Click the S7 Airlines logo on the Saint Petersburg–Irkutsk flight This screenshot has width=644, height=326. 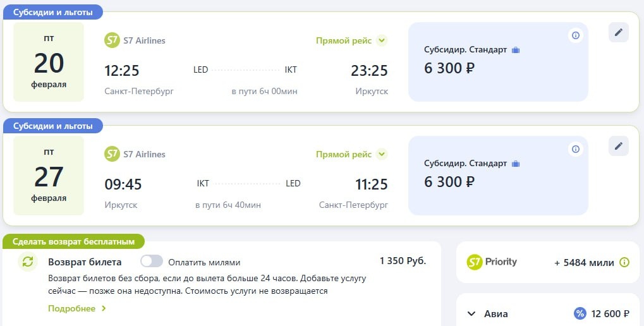[112, 40]
